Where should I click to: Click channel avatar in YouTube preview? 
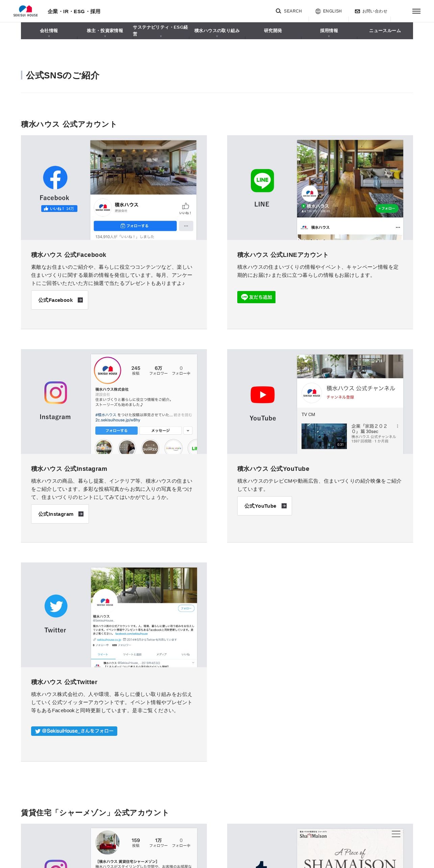pyautogui.click(x=312, y=393)
